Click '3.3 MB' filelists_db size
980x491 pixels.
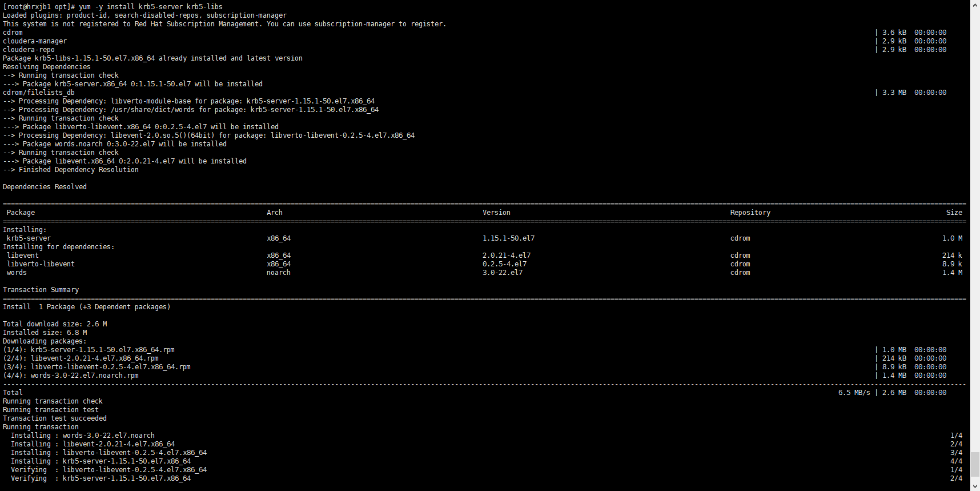tap(894, 93)
